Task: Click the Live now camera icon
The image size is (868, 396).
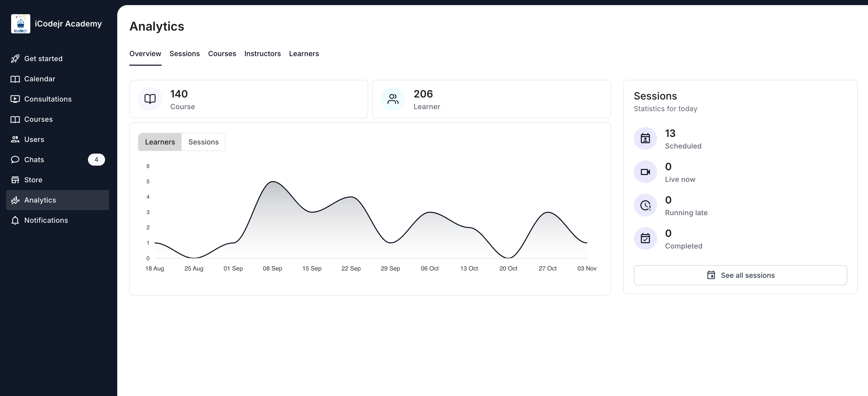Action: pyautogui.click(x=645, y=172)
